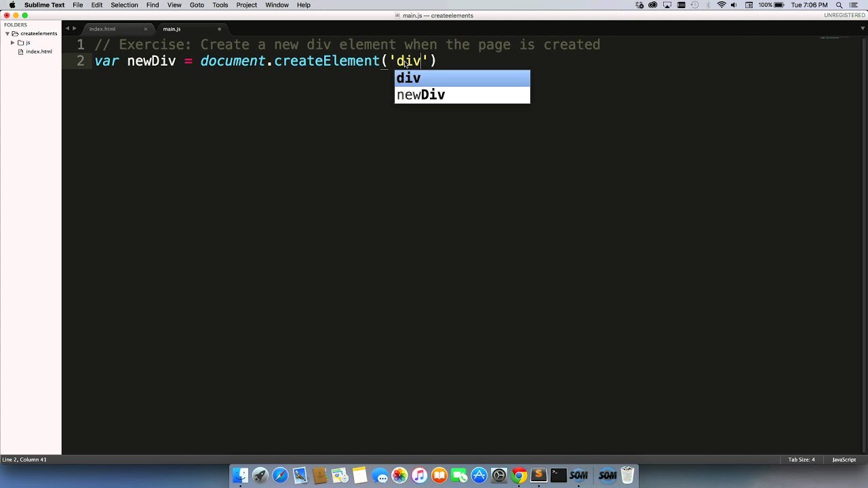The width and height of the screenshot is (868, 488).
Task: Click the Wi-Fi status icon
Action: 722,5
